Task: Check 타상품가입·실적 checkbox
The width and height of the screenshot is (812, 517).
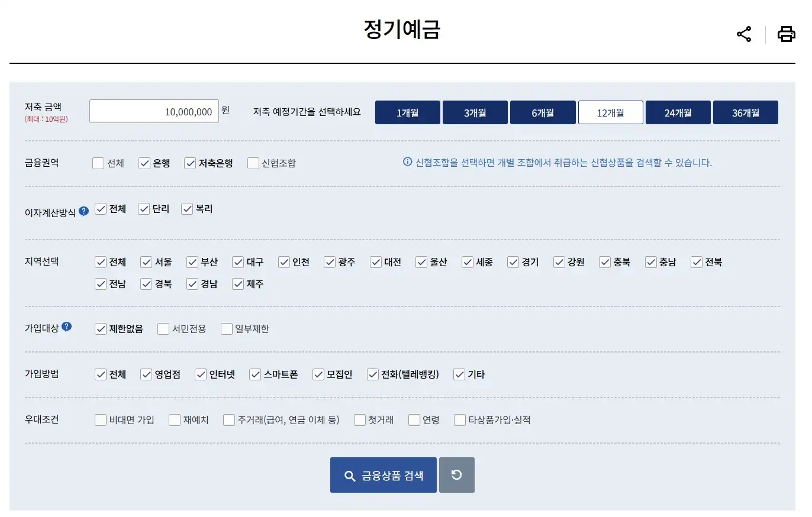Action: (x=460, y=420)
